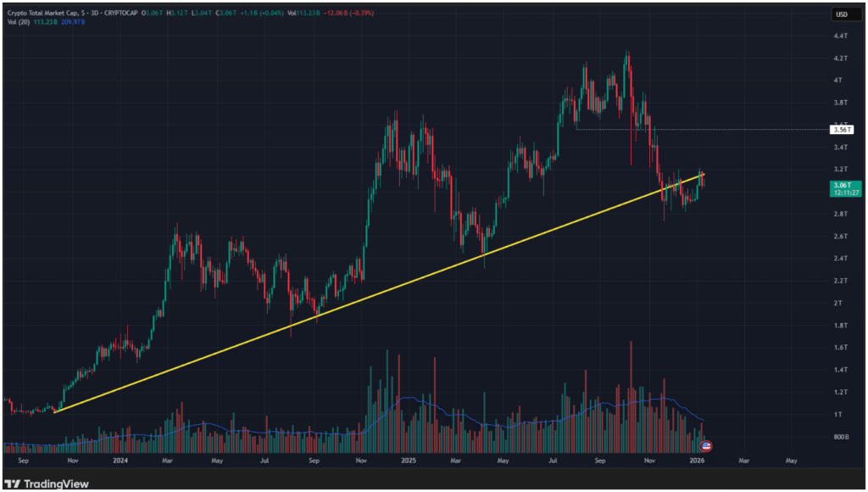868x492 pixels.
Task: Click the Mar label on the date axis
Action: click(x=166, y=461)
